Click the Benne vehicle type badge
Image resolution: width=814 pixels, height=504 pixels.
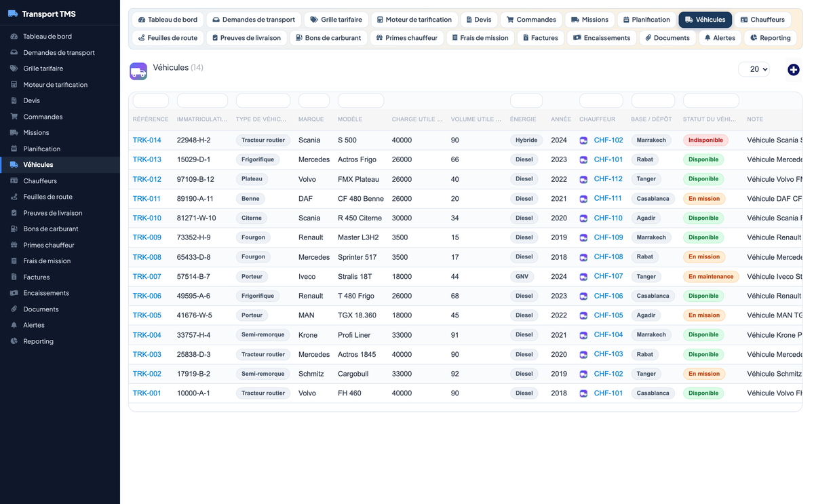click(x=250, y=199)
